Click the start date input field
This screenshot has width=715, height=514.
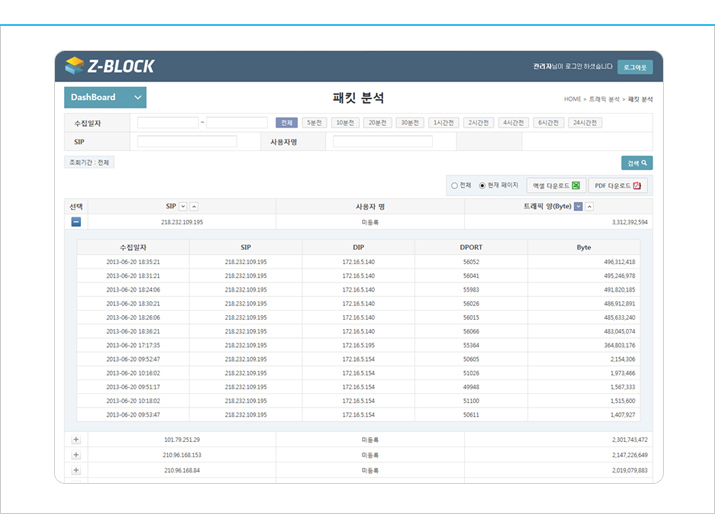tap(168, 123)
